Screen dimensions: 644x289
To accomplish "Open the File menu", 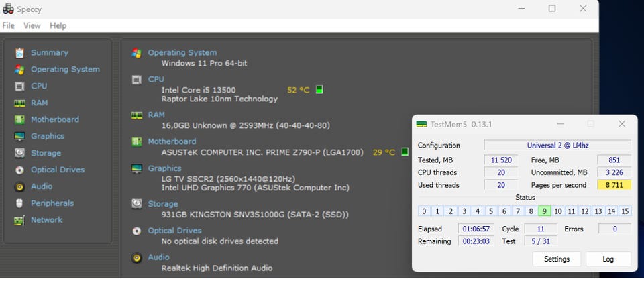I will click(9, 25).
